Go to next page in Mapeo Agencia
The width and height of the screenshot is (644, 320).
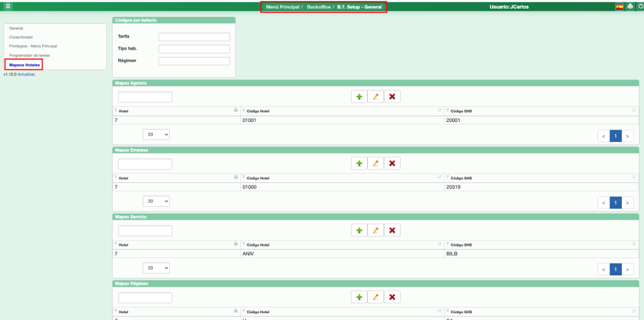click(627, 136)
